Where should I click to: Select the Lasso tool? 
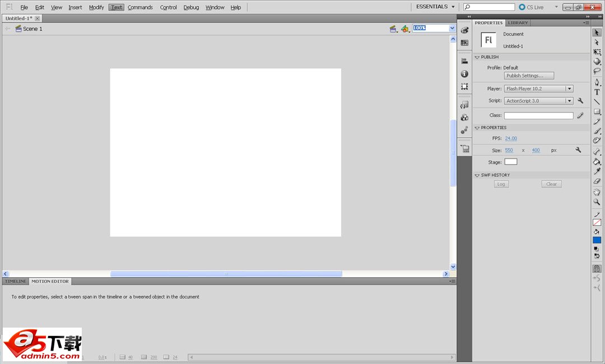click(x=597, y=72)
